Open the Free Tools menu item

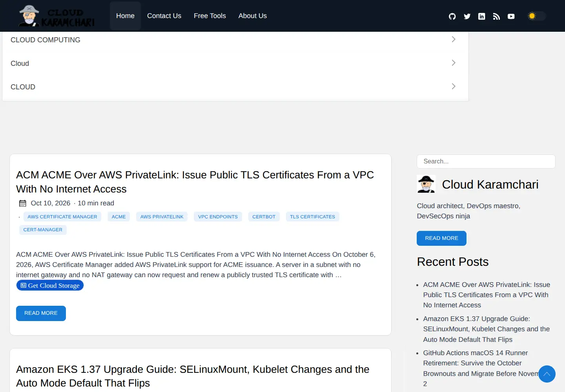pos(210,16)
